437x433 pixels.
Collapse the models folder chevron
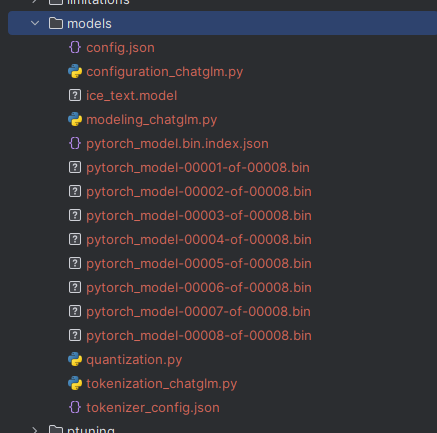point(35,23)
